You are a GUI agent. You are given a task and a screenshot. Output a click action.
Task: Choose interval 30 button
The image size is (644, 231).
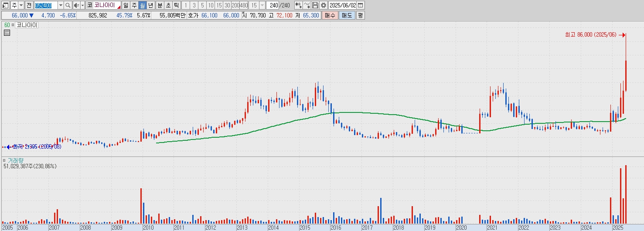[227, 5]
